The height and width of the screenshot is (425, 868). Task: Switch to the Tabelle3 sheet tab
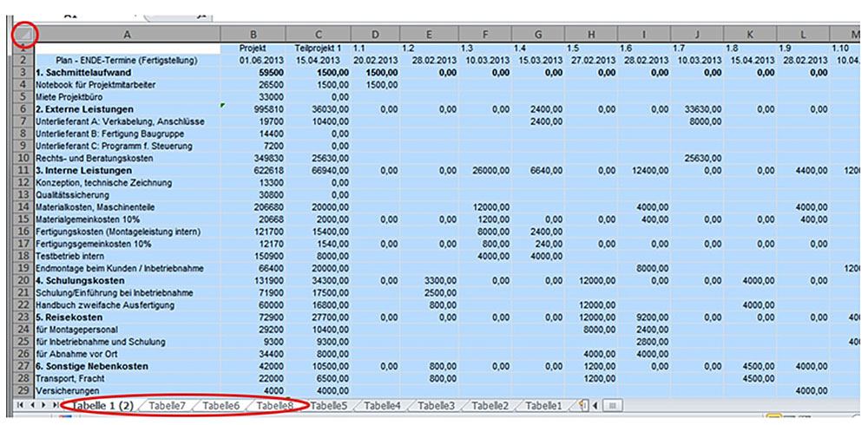[x=436, y=405]
